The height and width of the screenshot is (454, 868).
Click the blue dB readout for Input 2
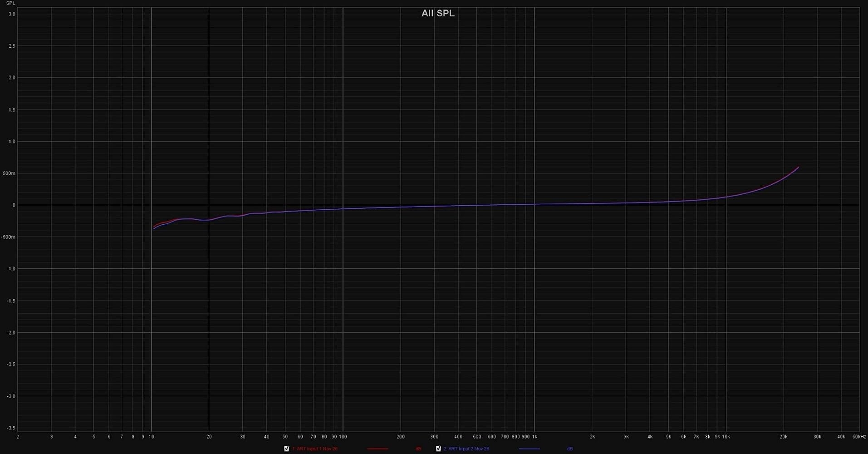569,449
